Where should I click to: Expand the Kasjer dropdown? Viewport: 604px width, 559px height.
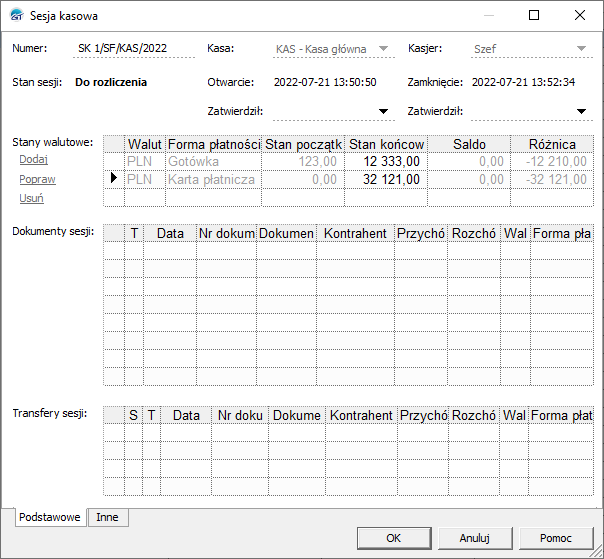[582, 48]
